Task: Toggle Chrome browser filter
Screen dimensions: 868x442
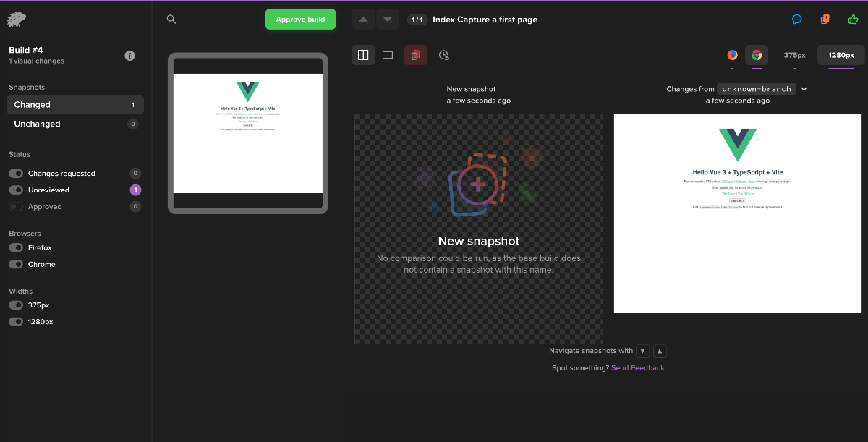Action: 16,265
